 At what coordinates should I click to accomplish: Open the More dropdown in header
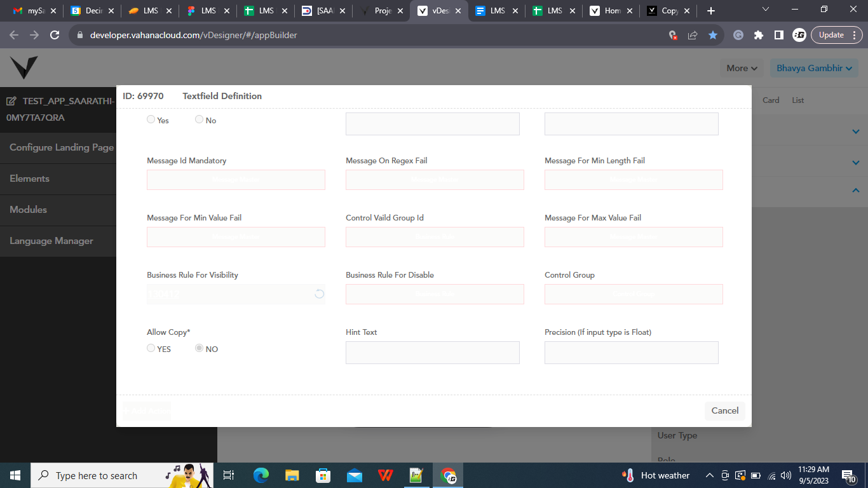tap(742, 68)
